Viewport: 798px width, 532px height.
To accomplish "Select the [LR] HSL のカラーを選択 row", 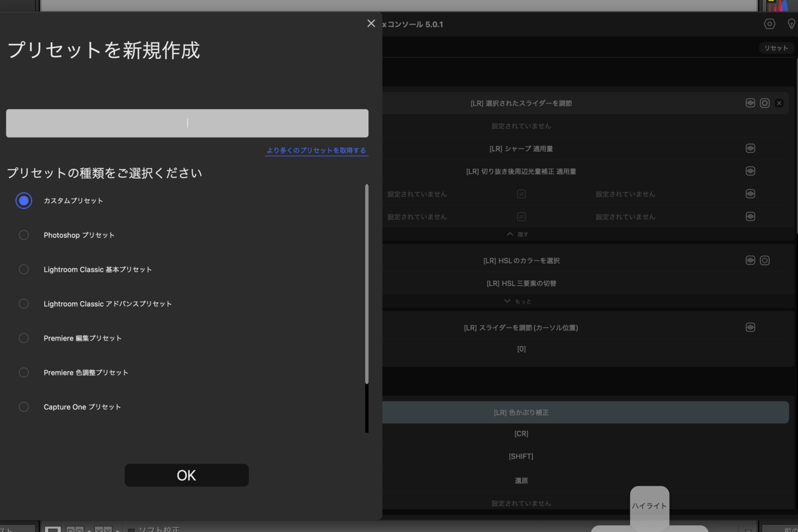I will click(x=521, y=261).
